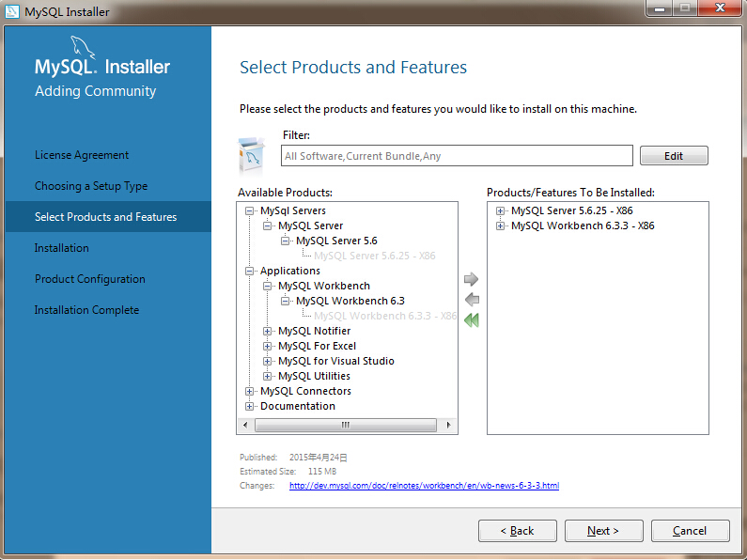Expand the MySQL Notifier node
Viewport: 747px width, 560px height.
point(267,332)
